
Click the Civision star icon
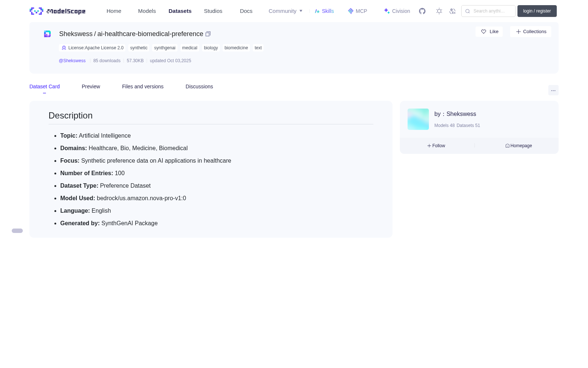(387, 11)
